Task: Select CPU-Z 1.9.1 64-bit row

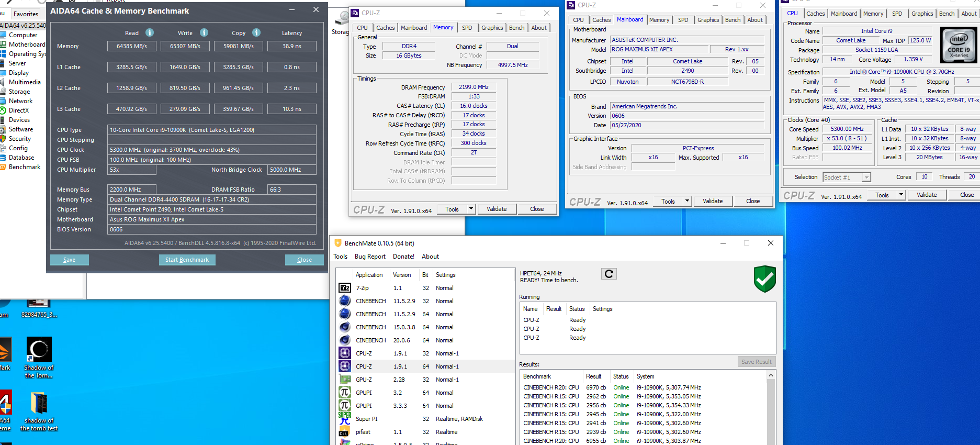Action: click(x=425, y=366)
